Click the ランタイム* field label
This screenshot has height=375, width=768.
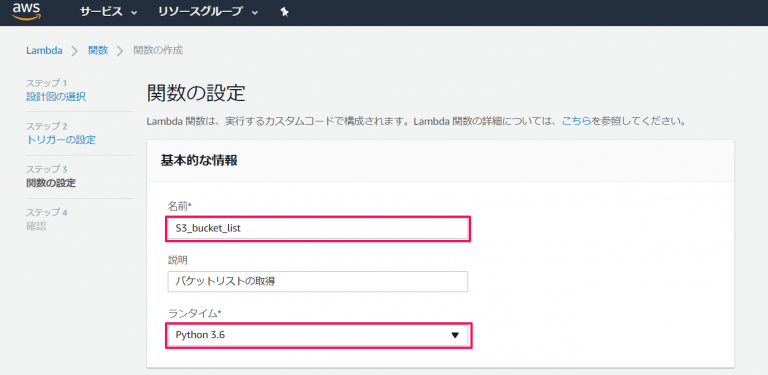click(195, 313)
